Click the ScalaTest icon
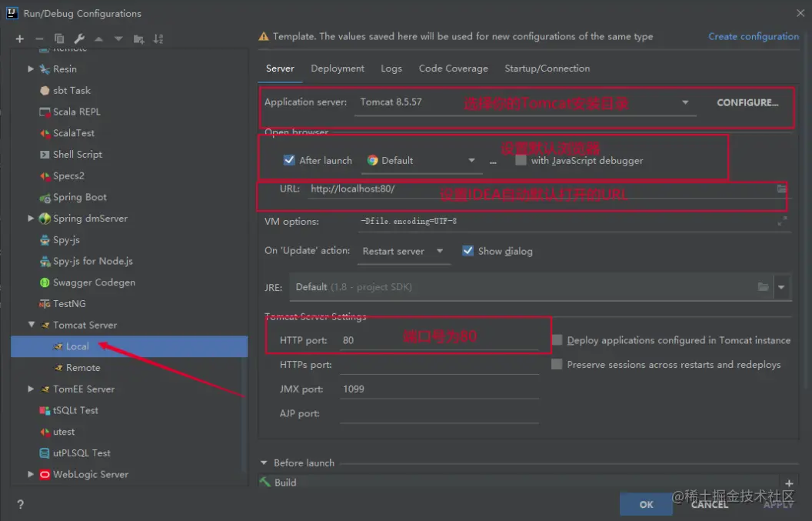Image resolution: width=812 pixels, height=521 pixels. point(45,133)
